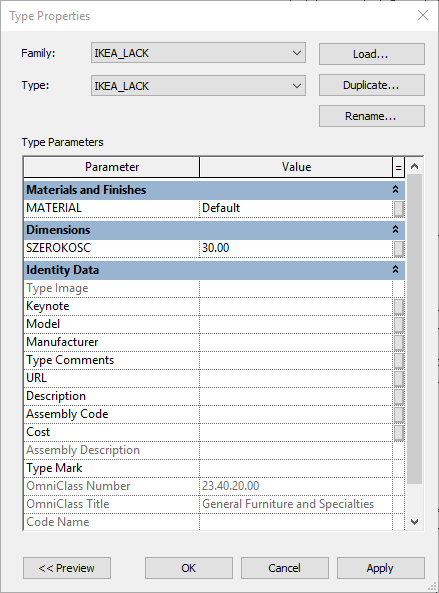
Task: Click the Keynote value cell
Action: coord(296,306)
